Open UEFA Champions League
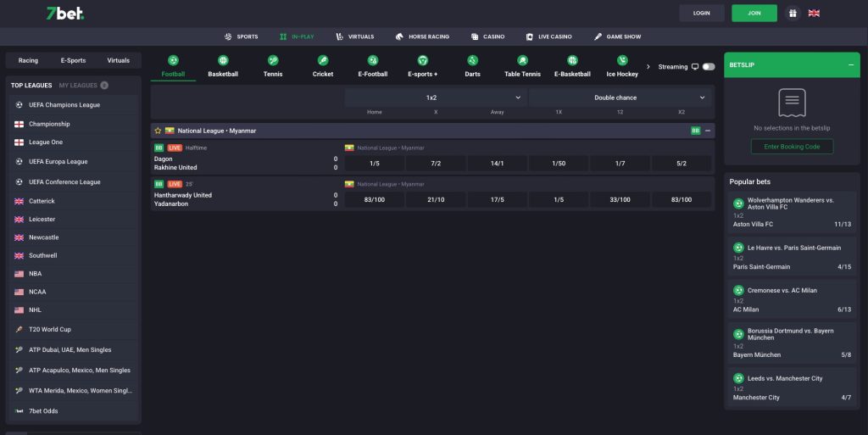The height and width of the screenshot is (435, 868). 73,104
